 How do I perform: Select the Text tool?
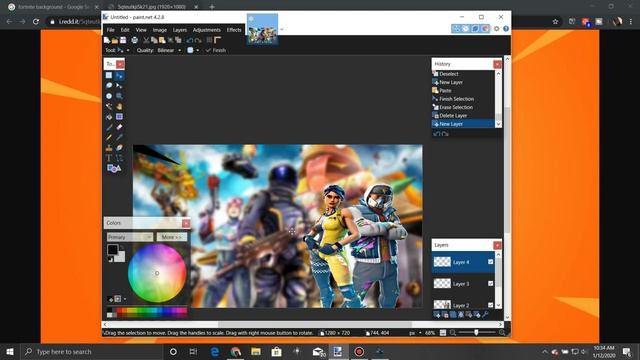pos(109,158)
